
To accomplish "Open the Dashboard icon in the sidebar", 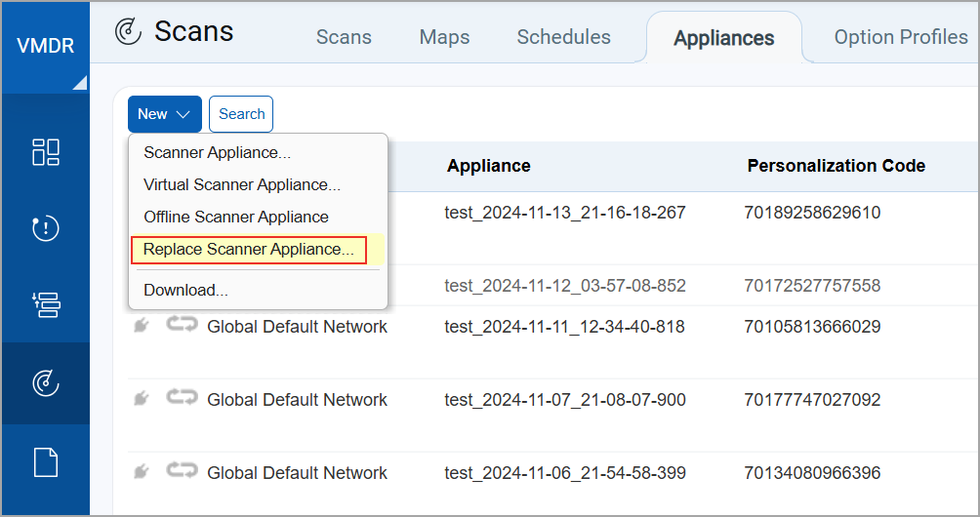I will 46,152.
